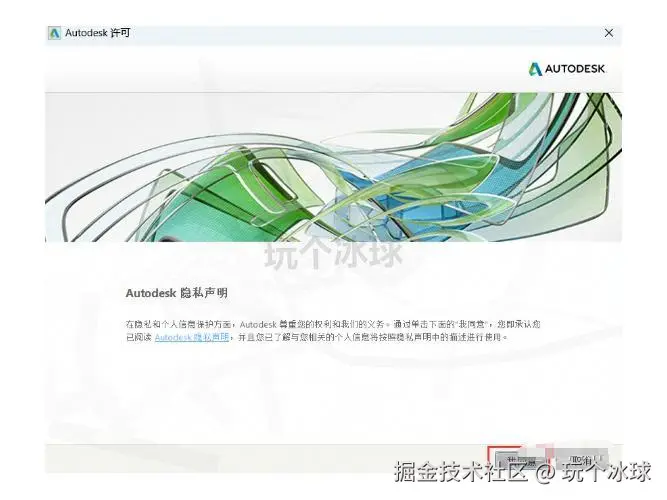The width and height of the screenshot is (667, 500).
Task: Click the gray footer bar left of buttons
Action: point(266,459)
